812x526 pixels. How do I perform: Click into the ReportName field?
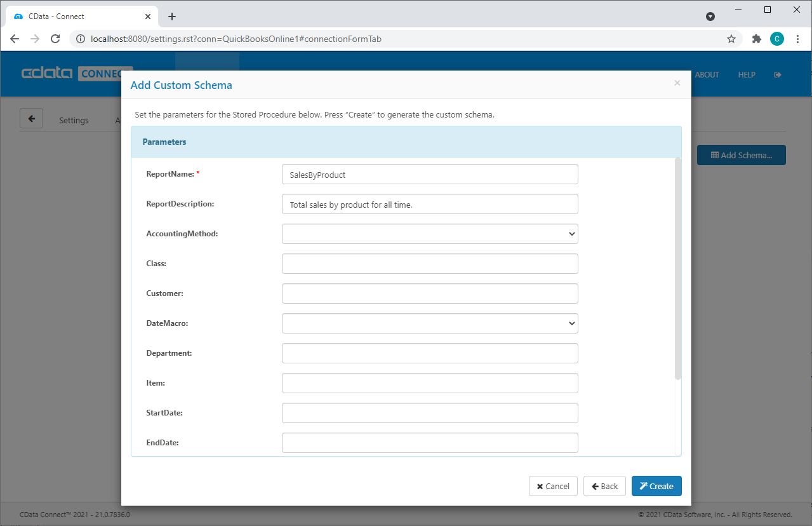430,175
